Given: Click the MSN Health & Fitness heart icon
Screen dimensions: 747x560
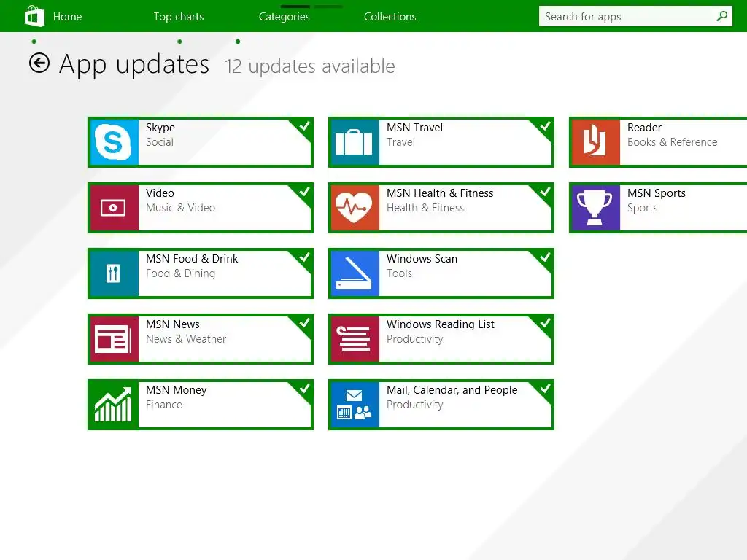Looking at the screenshot, I should 354,208.
